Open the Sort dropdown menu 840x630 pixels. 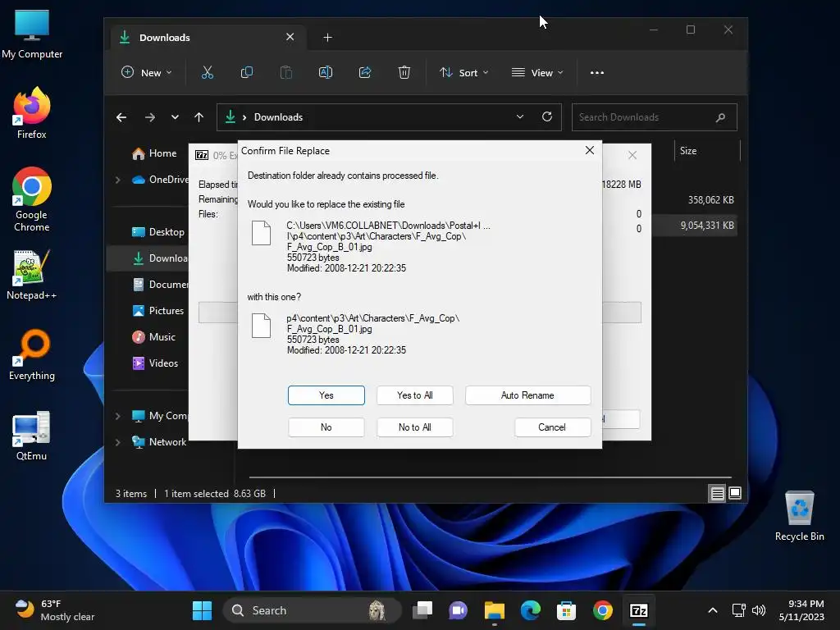(464, 72)
